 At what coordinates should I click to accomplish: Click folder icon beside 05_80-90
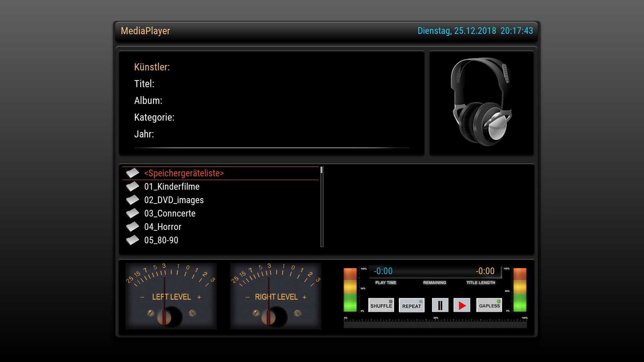132,240
